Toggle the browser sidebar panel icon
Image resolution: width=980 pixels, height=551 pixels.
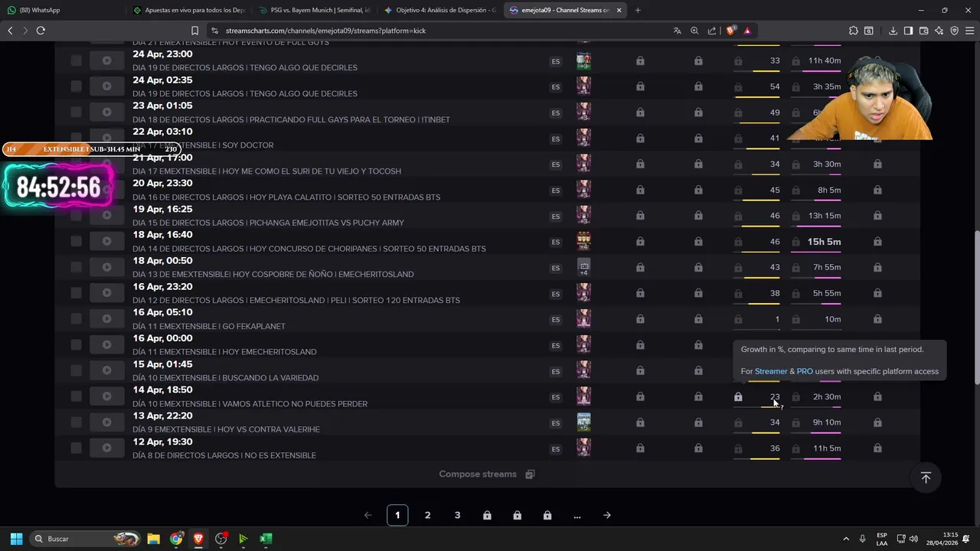coord(908,31)
